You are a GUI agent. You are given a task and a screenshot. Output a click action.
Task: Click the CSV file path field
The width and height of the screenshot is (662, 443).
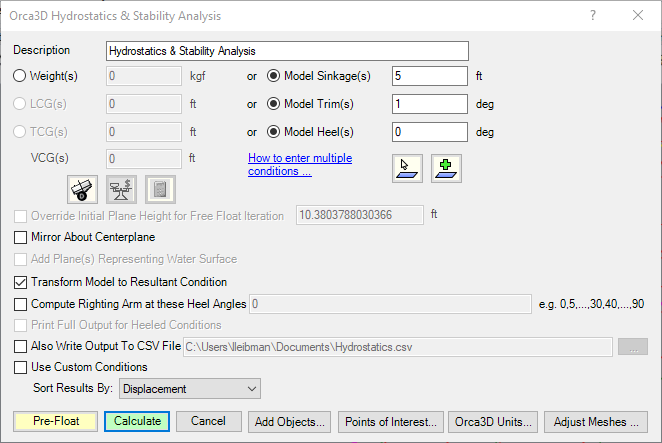[398, 347]
